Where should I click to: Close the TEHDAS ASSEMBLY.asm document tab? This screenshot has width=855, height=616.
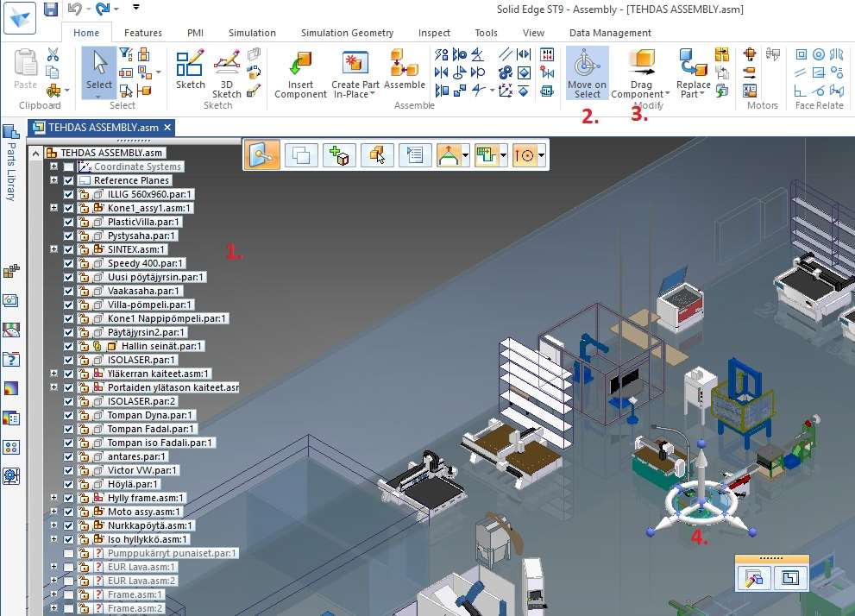pyautogui.click(x=167, y=128)
